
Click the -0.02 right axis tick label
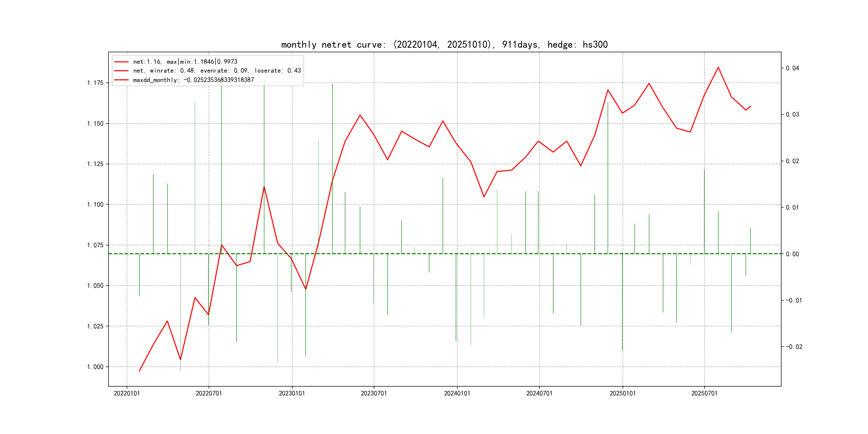[794, 347]
